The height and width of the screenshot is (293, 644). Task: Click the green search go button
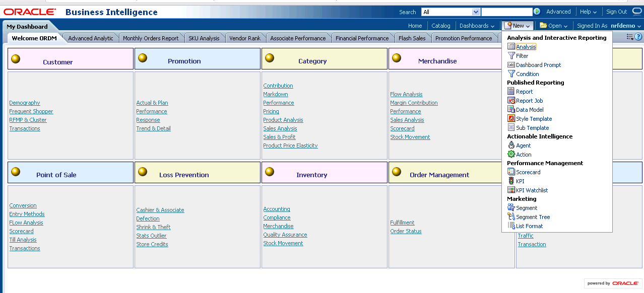(x=537, y=12)
